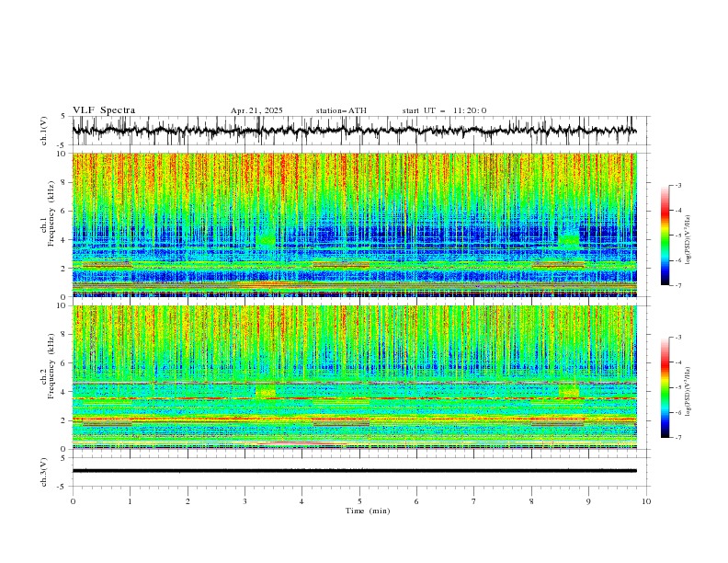Image resolution: width=728 pixels, height=563 pixels.
Task: Click the time axis tick label '8'
Action: 531,501
